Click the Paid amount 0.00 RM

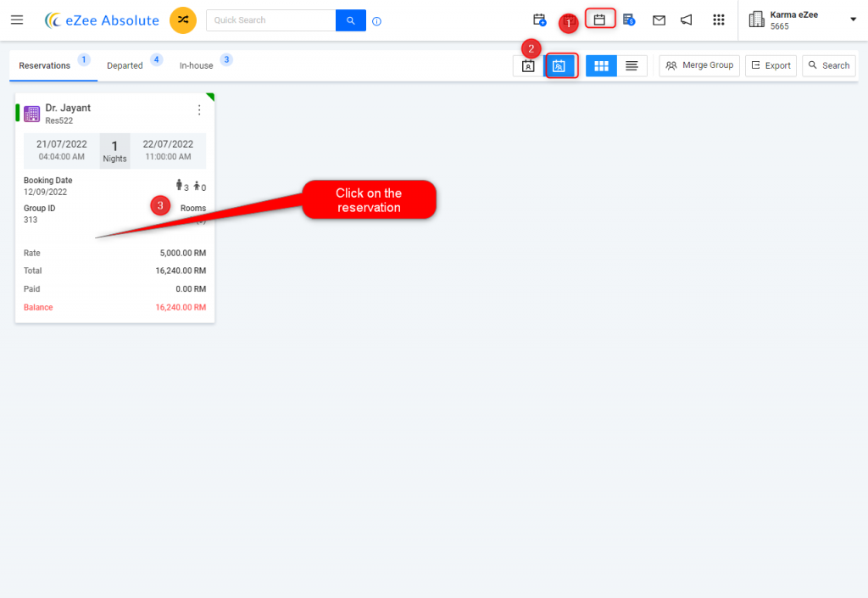pos(191,289)
